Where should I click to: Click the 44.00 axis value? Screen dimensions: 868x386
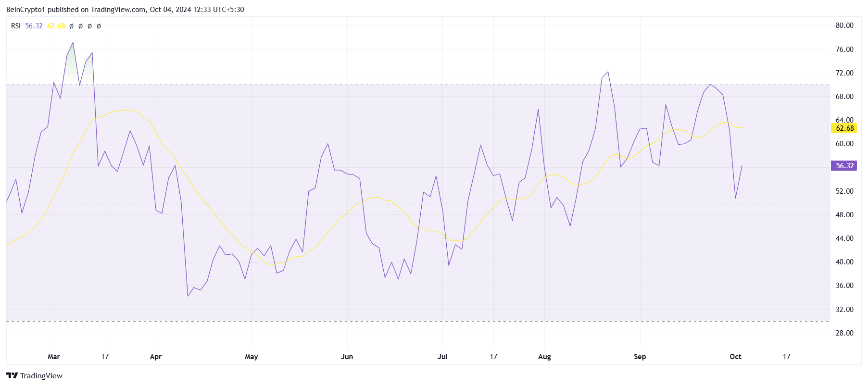pyautogui.click(x=844, y=238)
